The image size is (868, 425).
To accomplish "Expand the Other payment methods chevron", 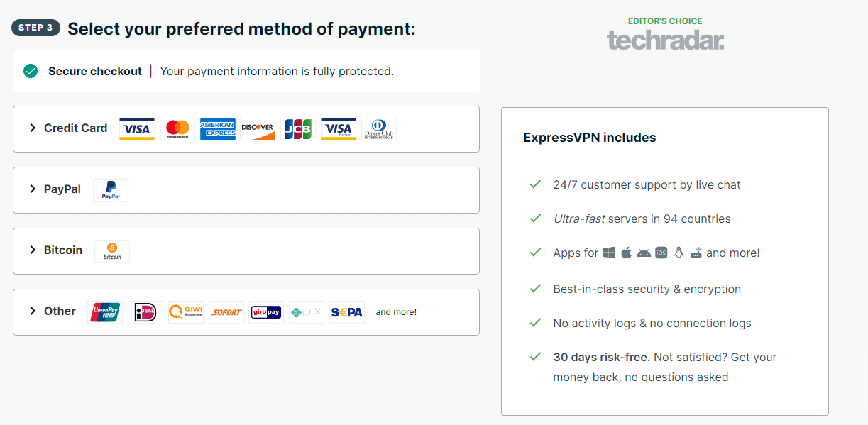I will pos(33,311).
